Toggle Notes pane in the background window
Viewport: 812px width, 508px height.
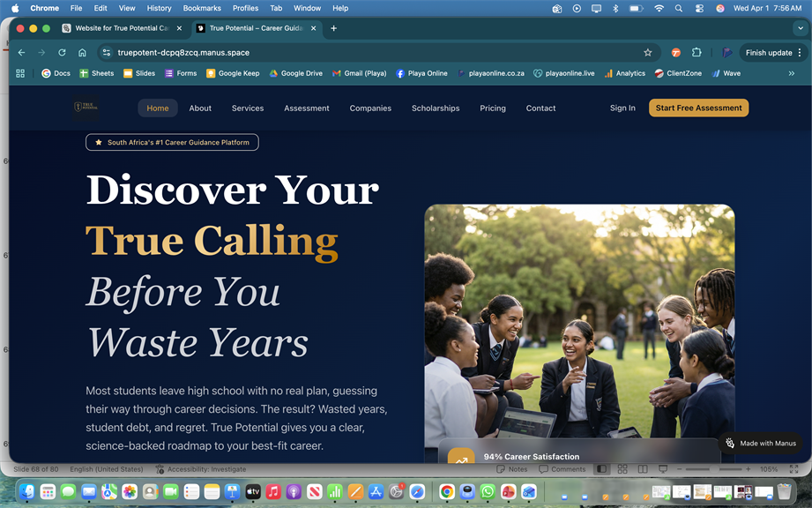pyautogui.click(x=512, y=469)
